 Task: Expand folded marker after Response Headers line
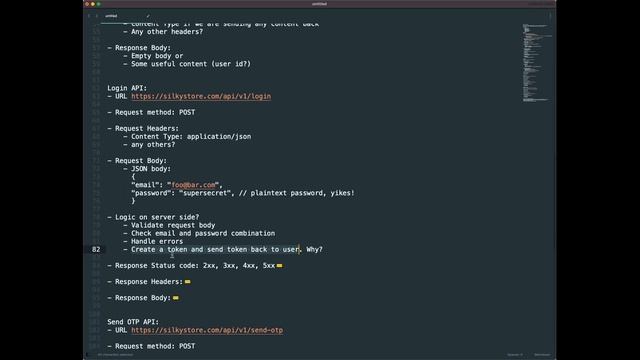(x=187, y=282)
